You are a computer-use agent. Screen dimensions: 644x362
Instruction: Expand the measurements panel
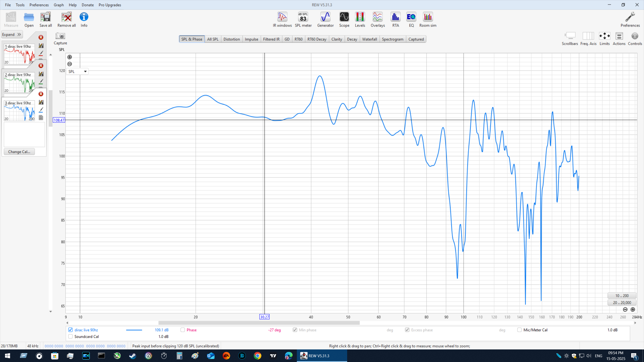(x=12, y=34)
